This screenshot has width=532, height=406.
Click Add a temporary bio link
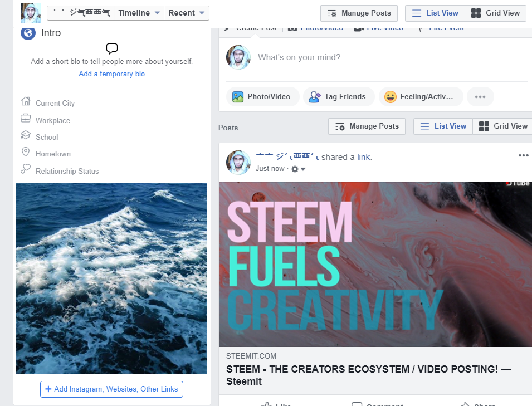(x=111, y=74)
